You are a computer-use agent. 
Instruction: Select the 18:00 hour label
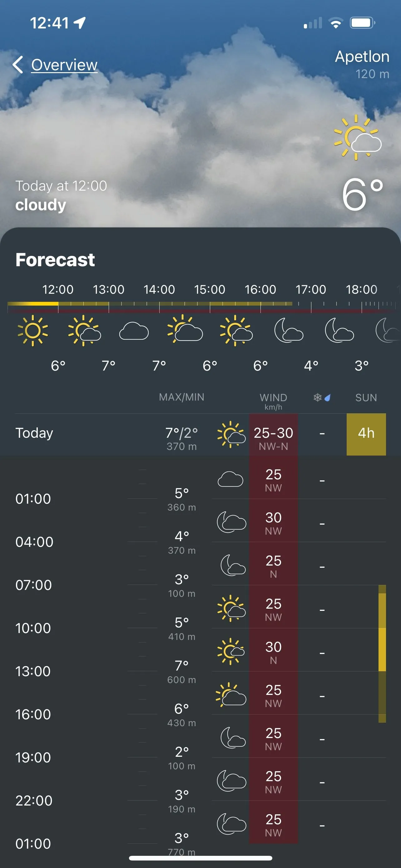[361, 289]
